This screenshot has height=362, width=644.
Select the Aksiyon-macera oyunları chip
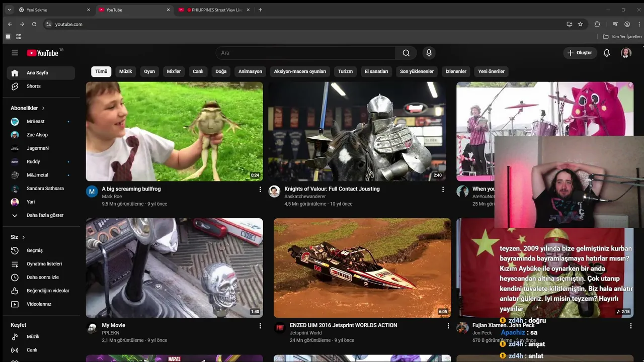(x=300, y=71)
